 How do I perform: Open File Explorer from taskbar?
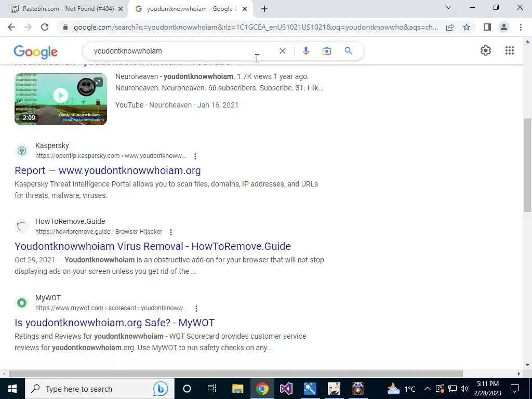click(237, 389)
